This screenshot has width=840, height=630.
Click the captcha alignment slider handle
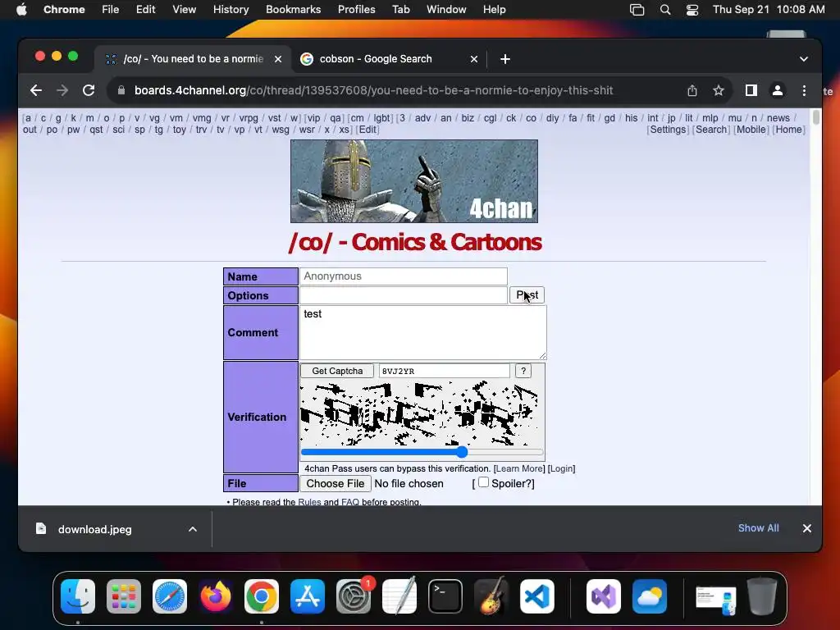point(462,452)
